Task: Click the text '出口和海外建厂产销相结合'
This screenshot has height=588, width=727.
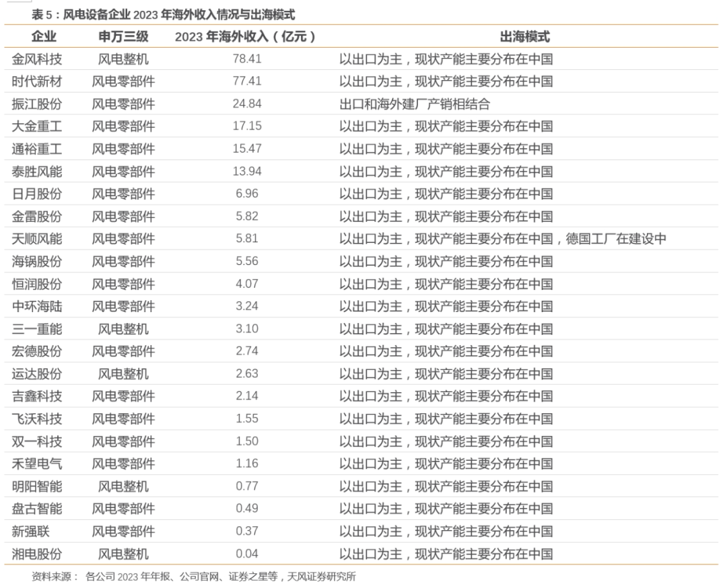Action: (x=415, y=104)
